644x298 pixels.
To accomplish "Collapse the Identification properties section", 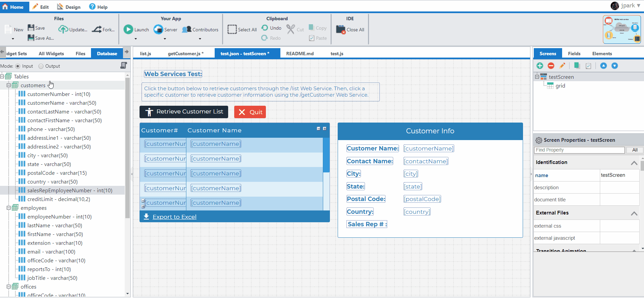I will (634, 163).
